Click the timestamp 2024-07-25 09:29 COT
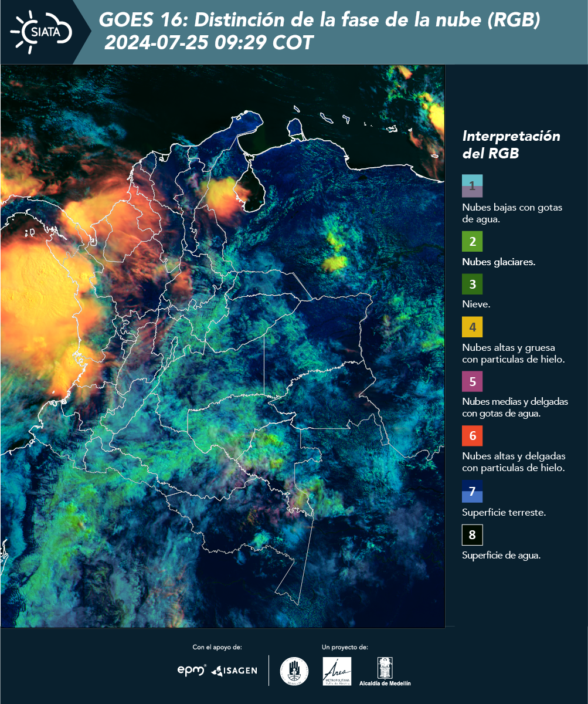The image size is (588, 704). tap(210, 43)
